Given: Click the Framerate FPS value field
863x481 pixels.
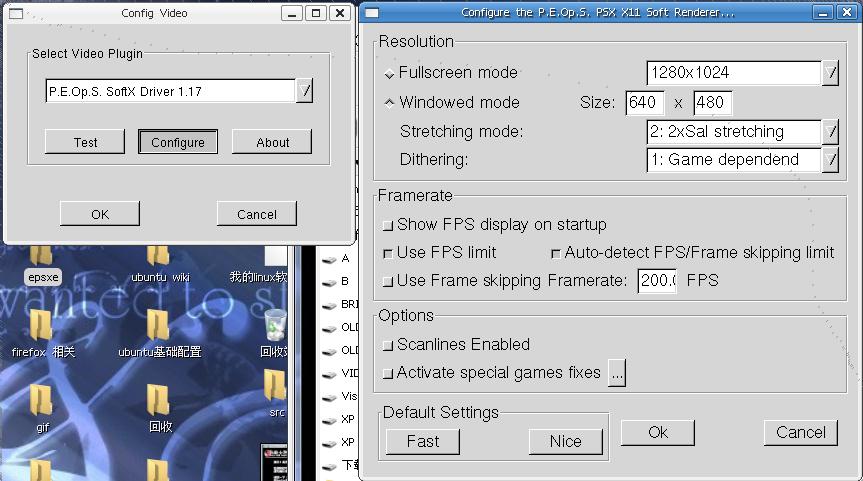Looking at the screenshot, I should [657, 281].
